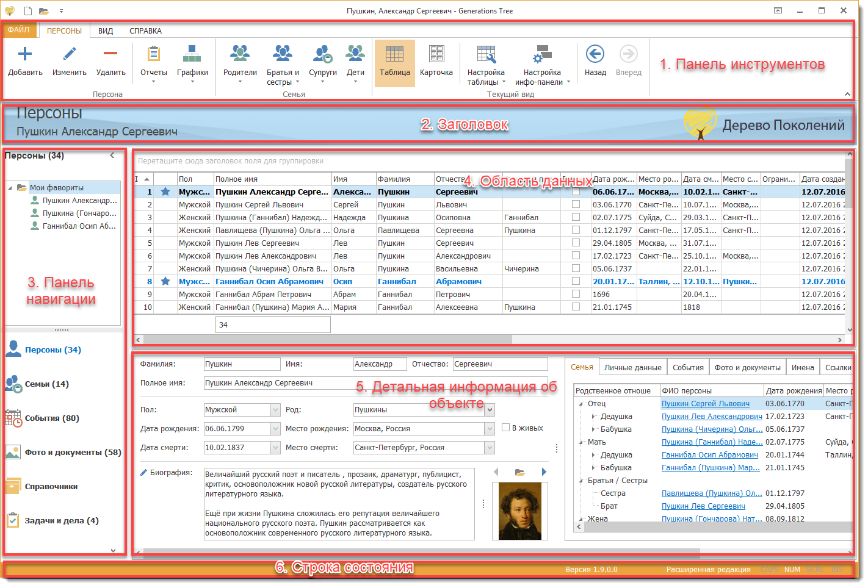Click the Биография text area

339,504
